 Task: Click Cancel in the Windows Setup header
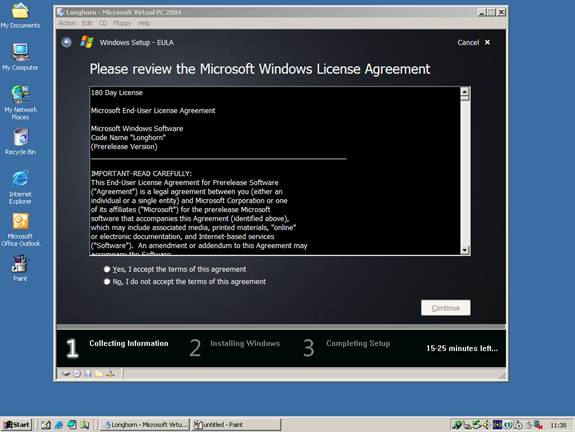click(x=473, y=43)
